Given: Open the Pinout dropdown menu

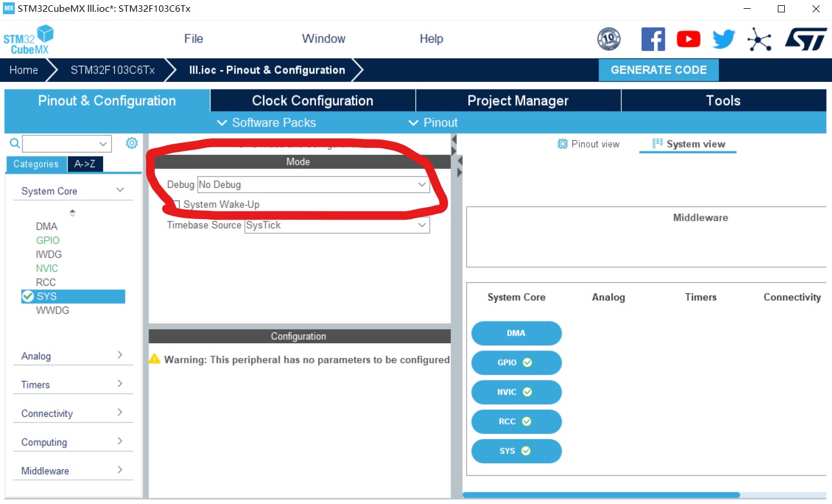Looking at the screenshot, I should pyautogui.click(x=433, y=122).
